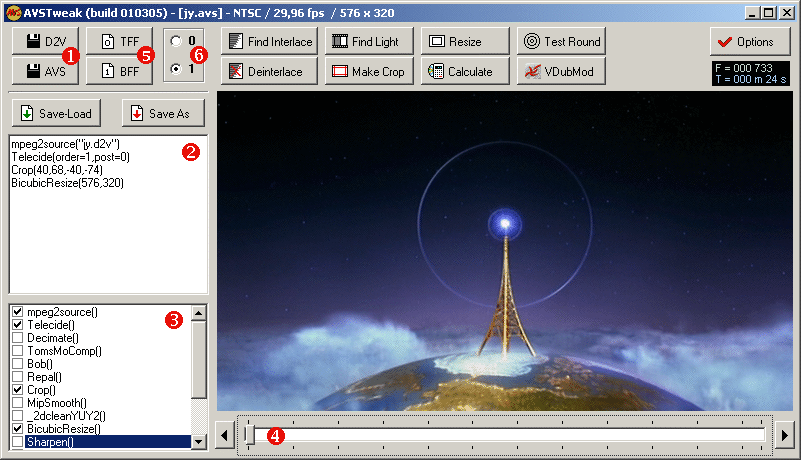801x460 pixels.
Task: Step back one frame with left arrow
Action: coord(224,435)
